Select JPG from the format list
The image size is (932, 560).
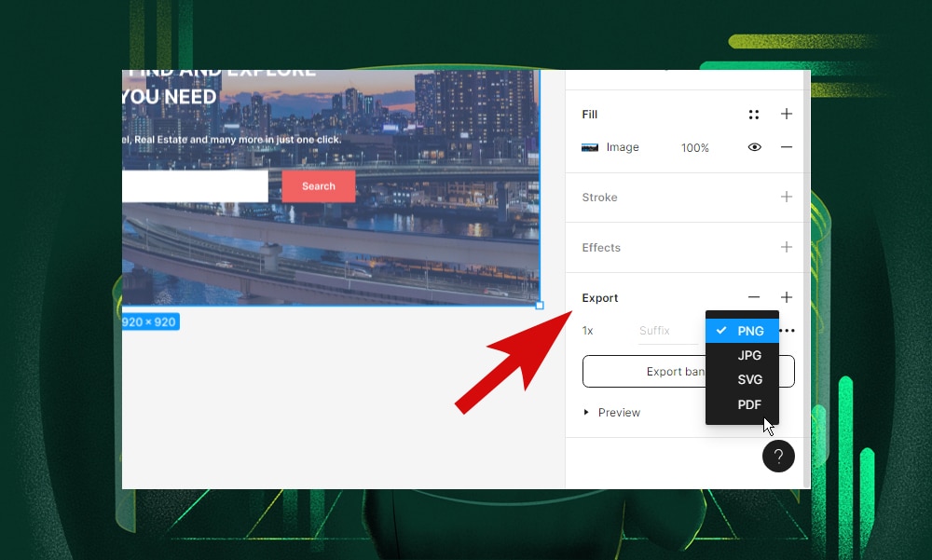click(749, 355)
